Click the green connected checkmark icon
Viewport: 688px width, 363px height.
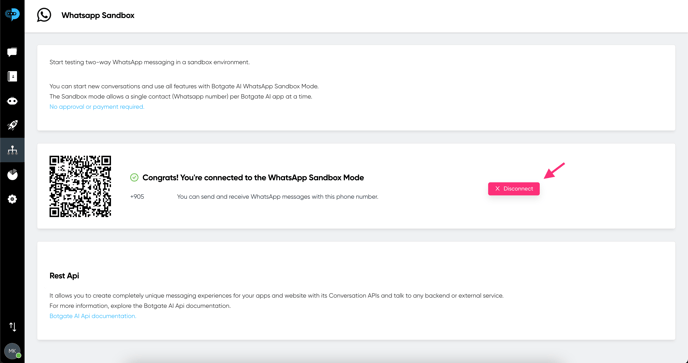point(134,177)
